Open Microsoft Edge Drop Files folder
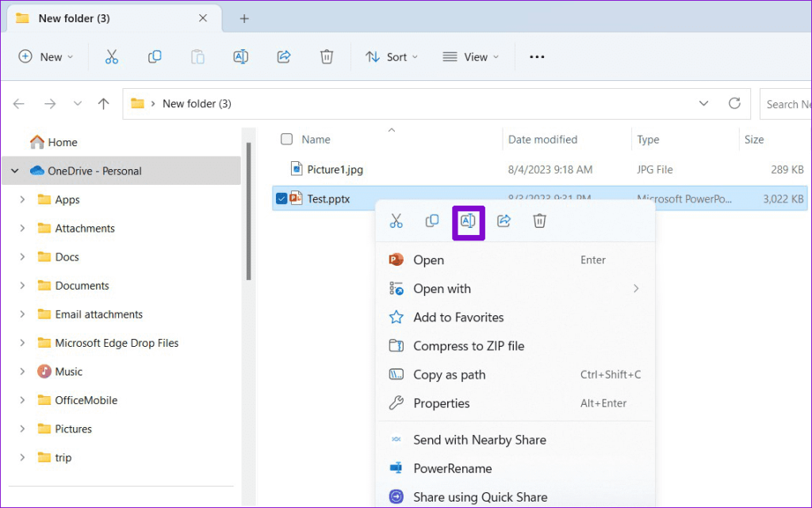Screen dimensions: 812x508 pyautogui.click(x=117, y=343)
